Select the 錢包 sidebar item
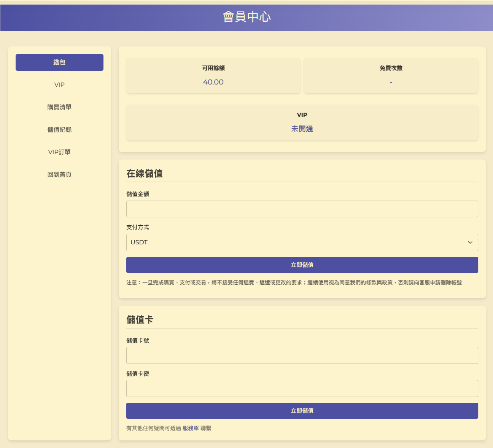 (59, 62)
